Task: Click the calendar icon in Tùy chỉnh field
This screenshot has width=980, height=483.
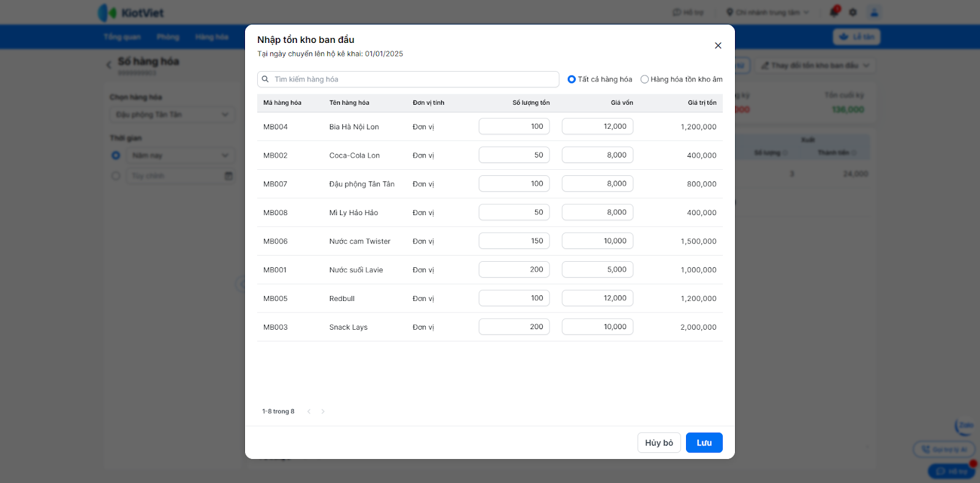Action: [x=228, y=176]
